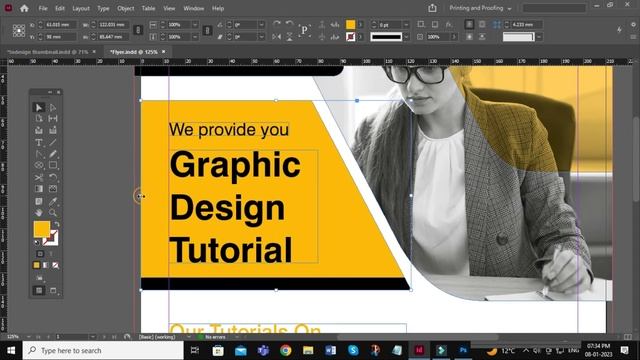Activate the Hand tool
Viewport: 640px width, 360px height.
[x=39, y=213]
